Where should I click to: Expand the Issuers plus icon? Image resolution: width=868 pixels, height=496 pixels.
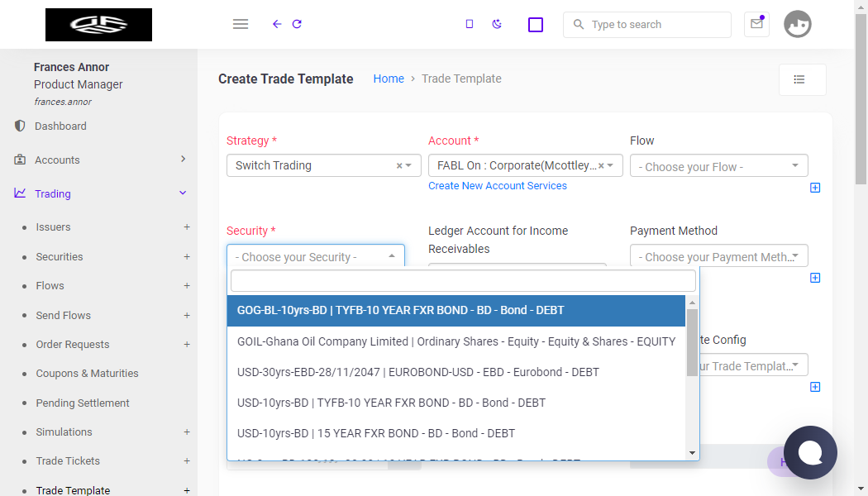pos(187,227)
